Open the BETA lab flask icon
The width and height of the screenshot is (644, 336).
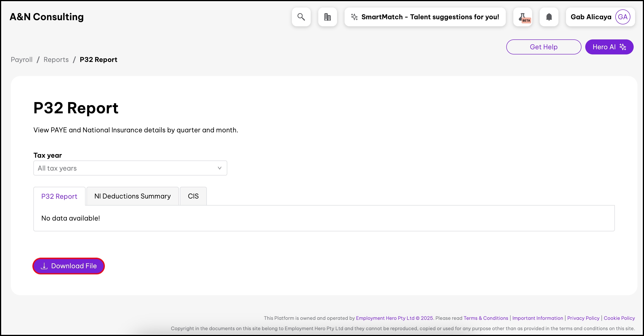(523, 17)
